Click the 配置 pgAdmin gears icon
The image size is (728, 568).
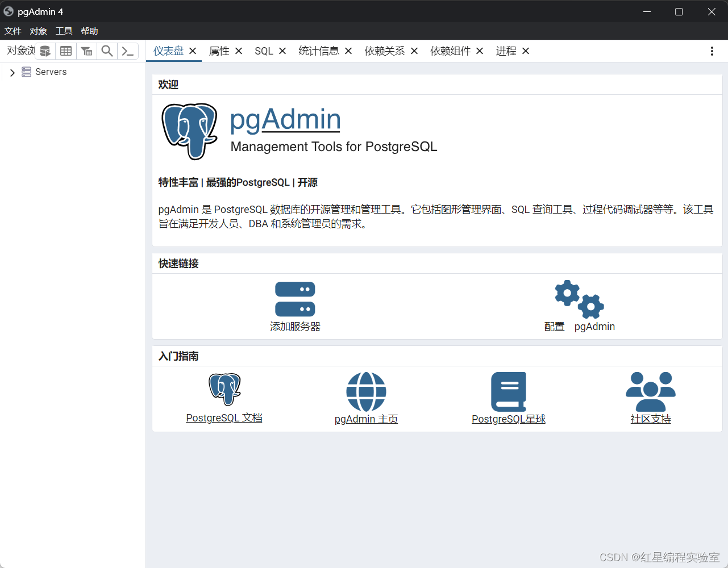[580, 299]
